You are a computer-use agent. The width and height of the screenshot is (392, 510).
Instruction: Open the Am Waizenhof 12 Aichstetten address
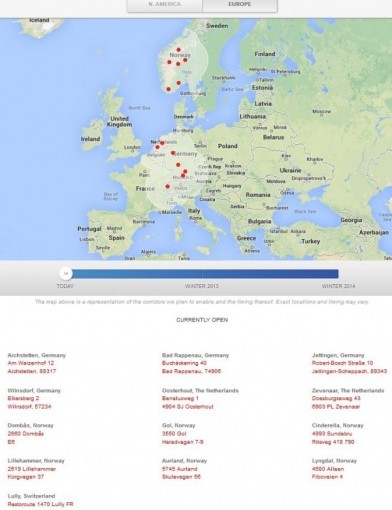coord(32,367)
